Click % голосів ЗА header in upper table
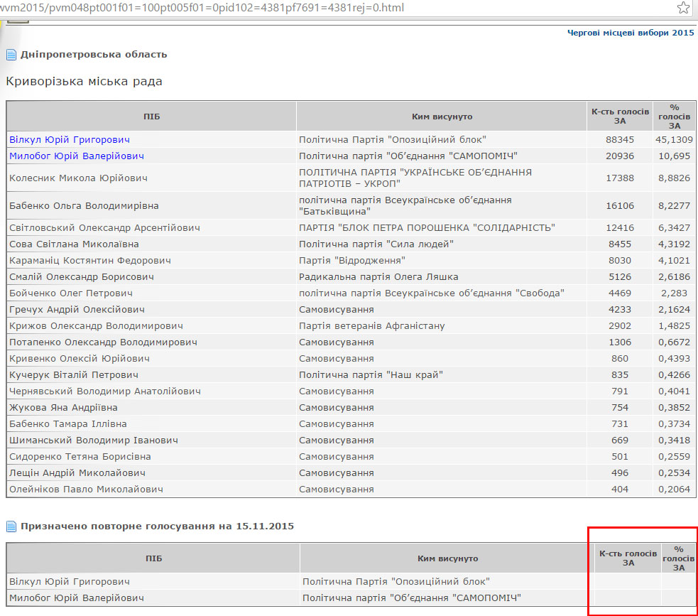Screen dimensions: 698x616 pos(674,117)
